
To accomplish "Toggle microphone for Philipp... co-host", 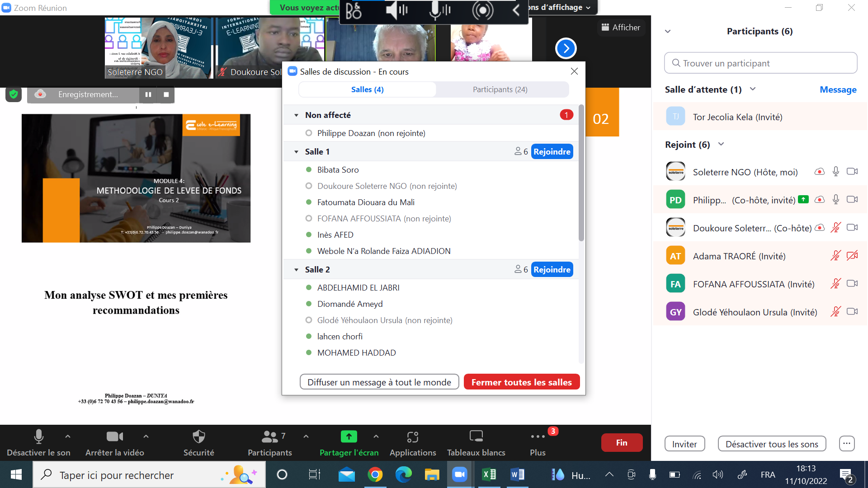I will 836,200.
